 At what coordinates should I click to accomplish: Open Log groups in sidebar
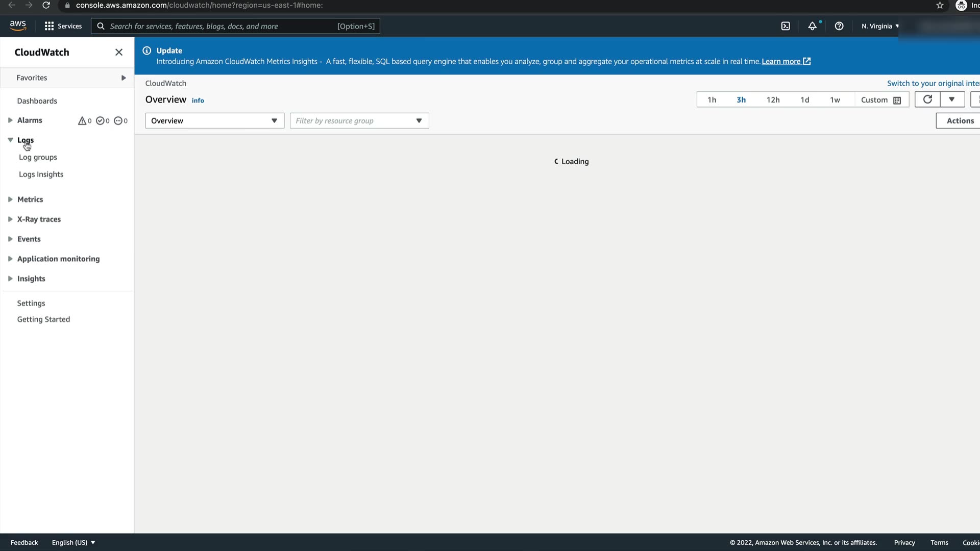tap(38, 157)
